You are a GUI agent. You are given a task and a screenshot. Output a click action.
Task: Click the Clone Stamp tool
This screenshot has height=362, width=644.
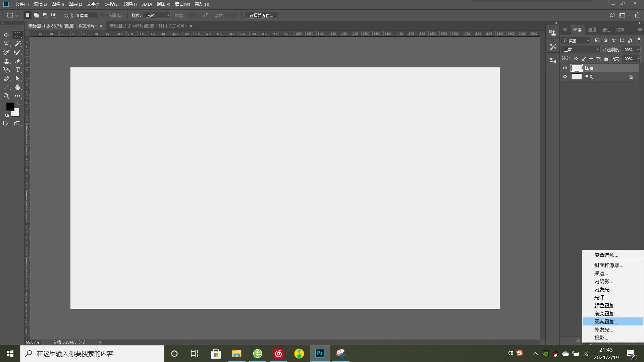click(6, 61)
